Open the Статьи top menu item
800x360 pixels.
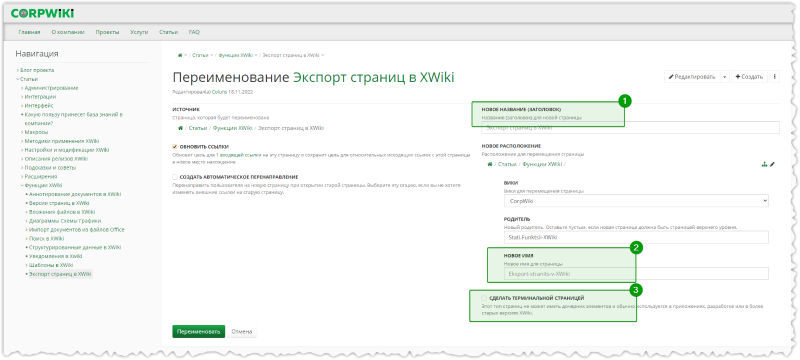pos(168,32)
